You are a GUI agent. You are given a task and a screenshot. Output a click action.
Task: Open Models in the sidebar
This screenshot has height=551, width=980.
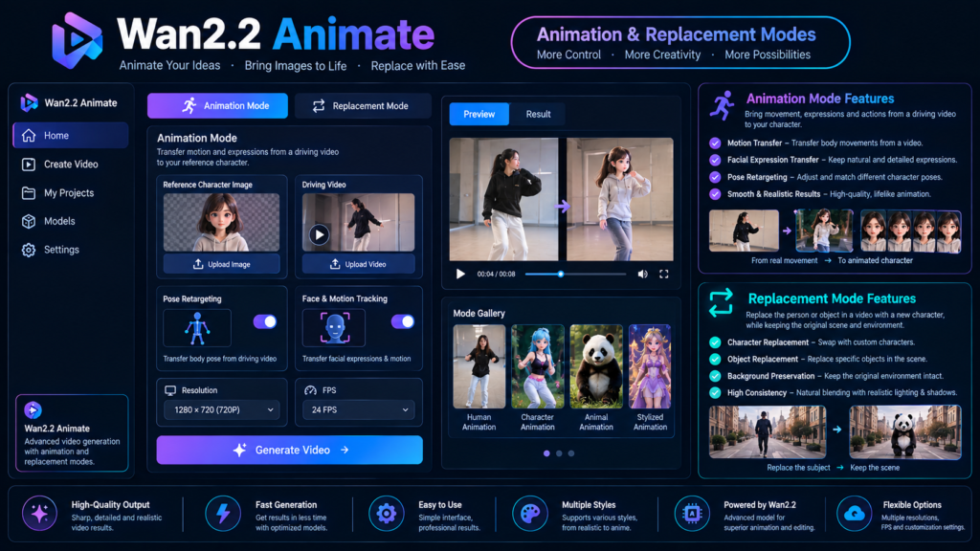point(71,221)
